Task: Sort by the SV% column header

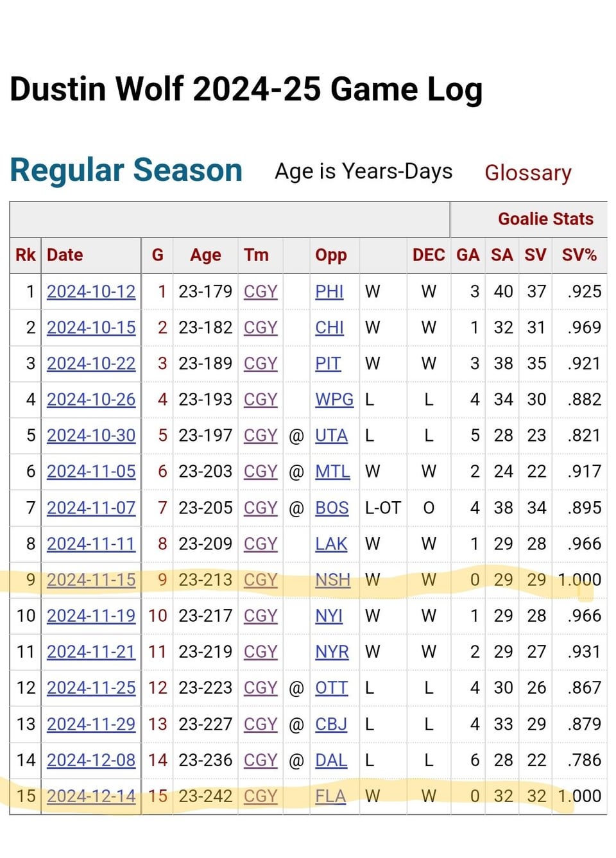Action: pos(579,255)
